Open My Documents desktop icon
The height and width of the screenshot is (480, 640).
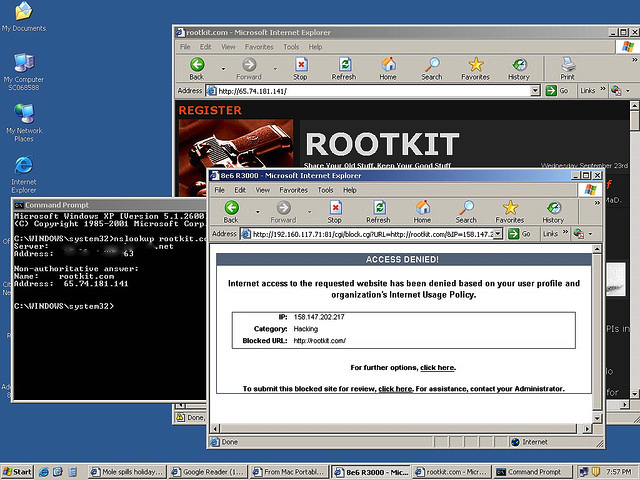coord(24,16)
